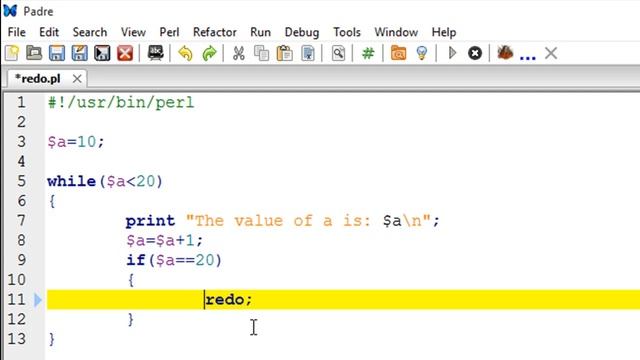This screenshot has width=640, height=360.
Task: Open the Help menu
Action: coord(444,32)
